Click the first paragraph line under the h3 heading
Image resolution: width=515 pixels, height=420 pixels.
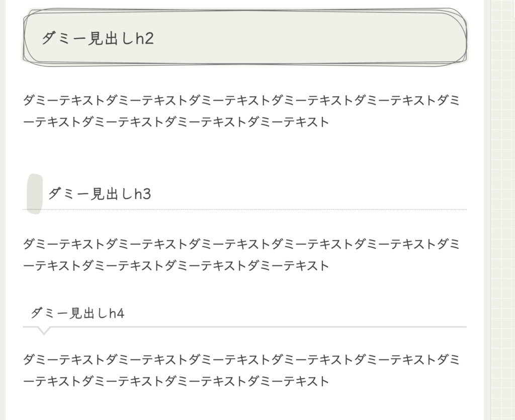241,244
